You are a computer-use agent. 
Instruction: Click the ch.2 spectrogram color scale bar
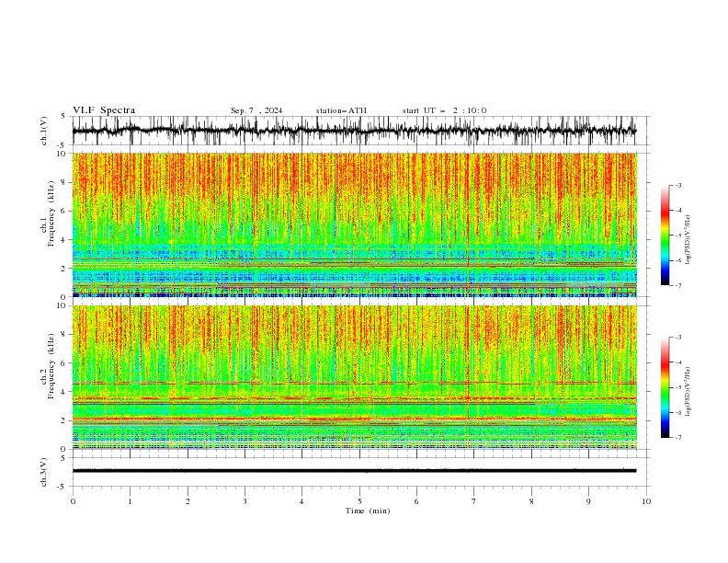click(x=665, y=387)
